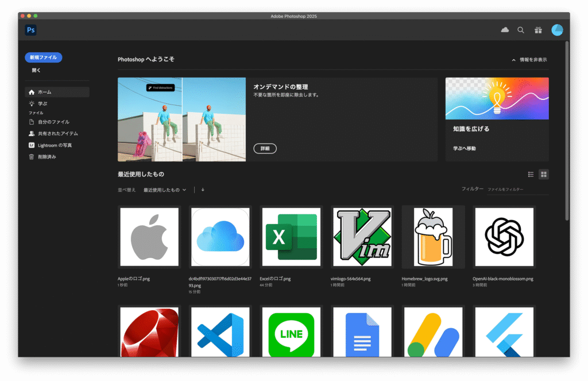Click the オンデマンドの整理 banner image
The image size is (588, 381).
point(182,120)
